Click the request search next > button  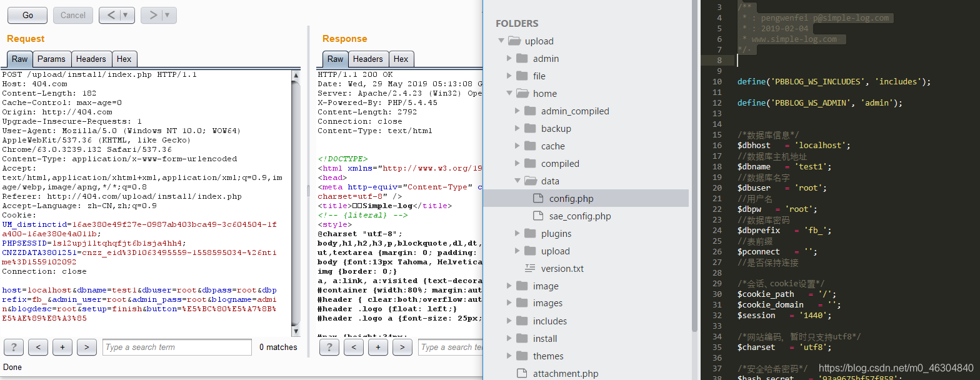coord(87,347)
